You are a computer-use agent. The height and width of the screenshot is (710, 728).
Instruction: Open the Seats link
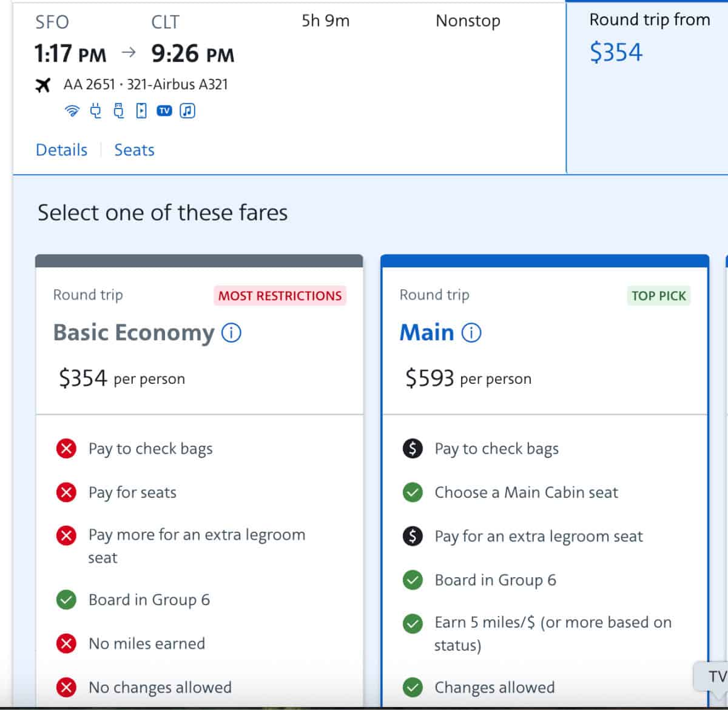(x=134, y=150)
